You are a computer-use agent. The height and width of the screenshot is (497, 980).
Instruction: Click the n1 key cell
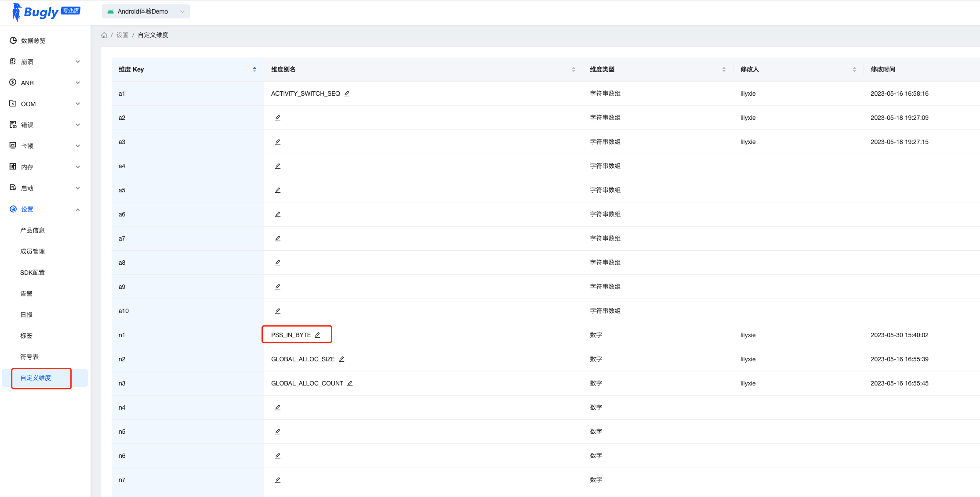tap(188, 335)
